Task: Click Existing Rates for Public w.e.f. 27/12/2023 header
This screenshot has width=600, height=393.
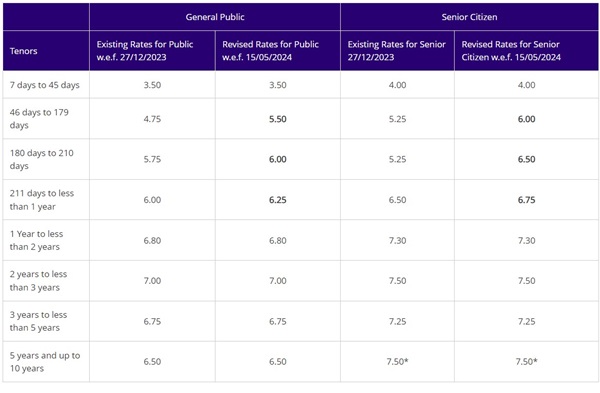Action: pyautogui.click(x=152, y=51)
